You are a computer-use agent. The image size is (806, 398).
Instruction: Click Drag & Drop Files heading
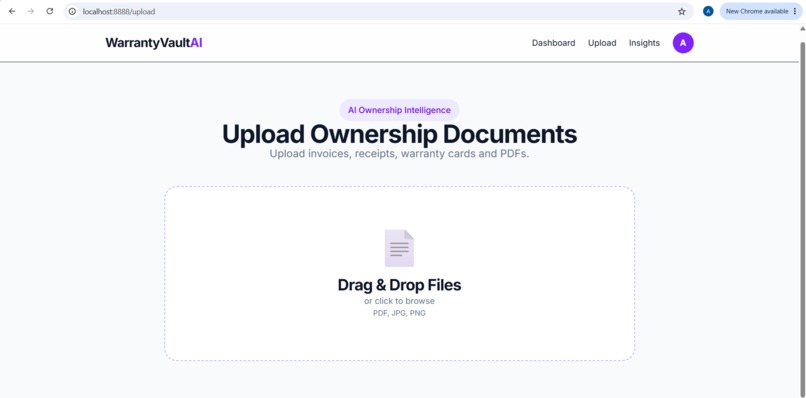399,285
